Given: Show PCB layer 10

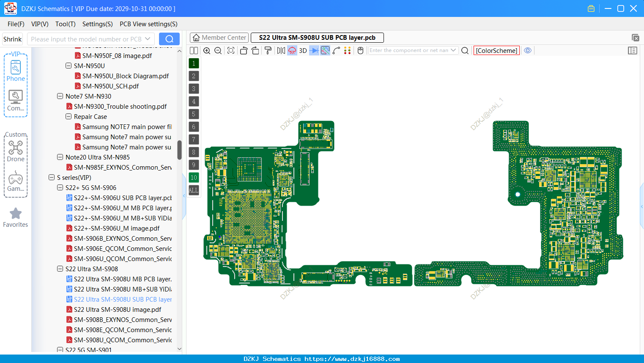Looking at the screenshot, I should 194,178.
